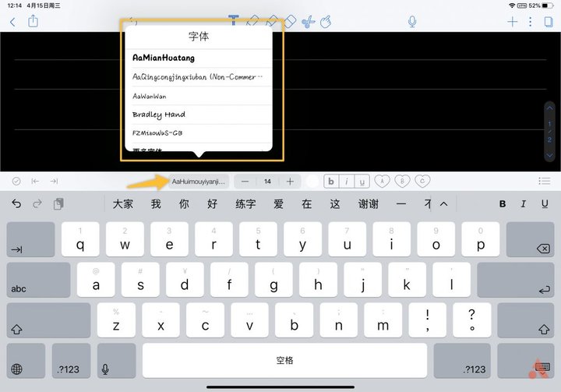
Task: Toggle italic in the note format bar
Action: pyautogui.click(x=346, y=182)
